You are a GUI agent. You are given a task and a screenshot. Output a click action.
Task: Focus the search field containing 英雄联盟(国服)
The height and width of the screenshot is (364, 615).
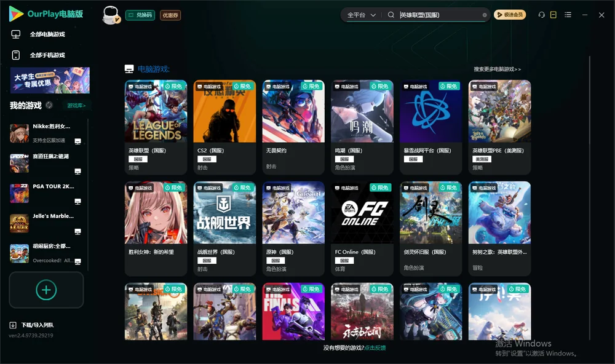[x=439, y=15]
